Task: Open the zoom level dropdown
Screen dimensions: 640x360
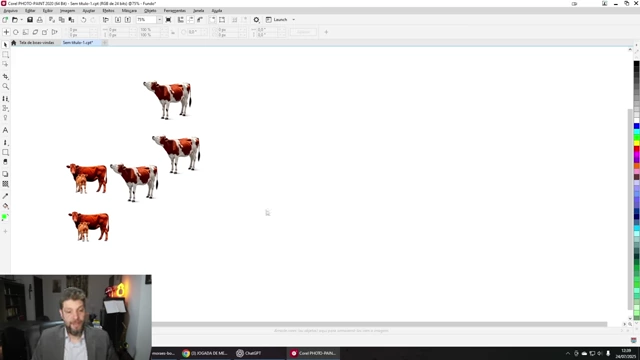Action: (x=159, y=20)
